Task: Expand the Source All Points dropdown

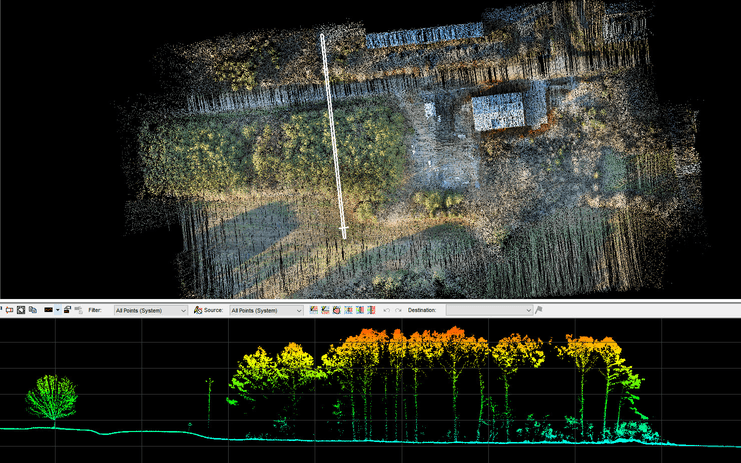Action: (x=266, y=310)
